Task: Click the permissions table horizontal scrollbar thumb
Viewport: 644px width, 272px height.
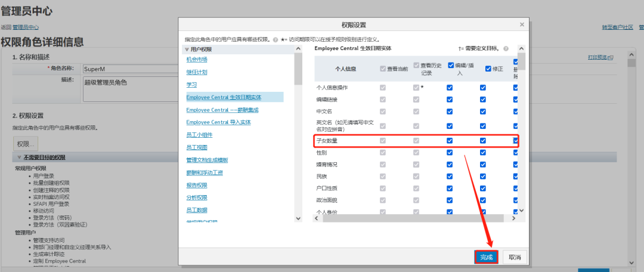Action: [x=414, y=218]
